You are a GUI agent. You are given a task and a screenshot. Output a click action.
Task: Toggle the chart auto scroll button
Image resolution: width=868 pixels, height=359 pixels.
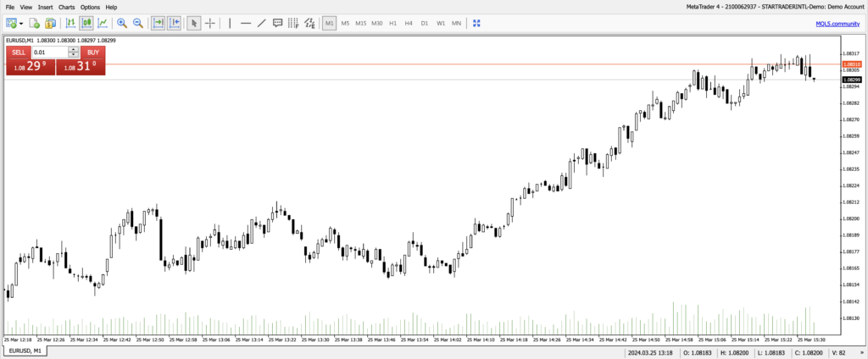(x=158, y=23)
